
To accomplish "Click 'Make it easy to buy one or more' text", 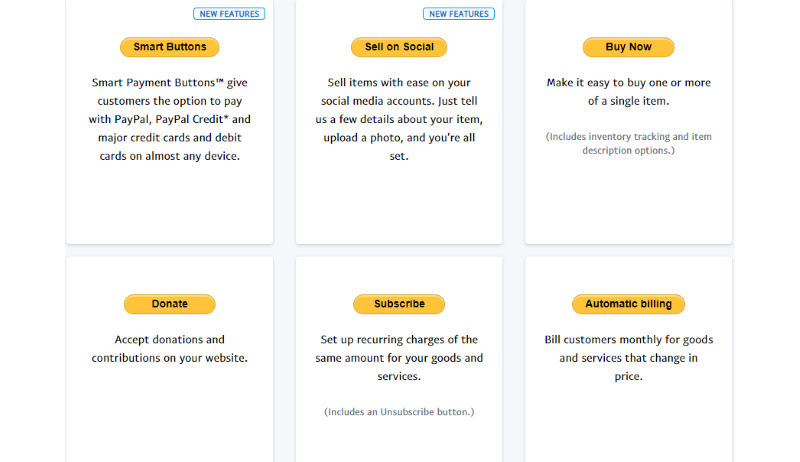I will [x=629, y=83].
